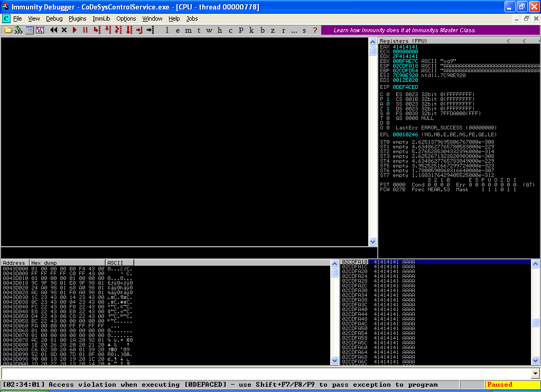
Task: Open the Debug menu
Action: point(54,18)
